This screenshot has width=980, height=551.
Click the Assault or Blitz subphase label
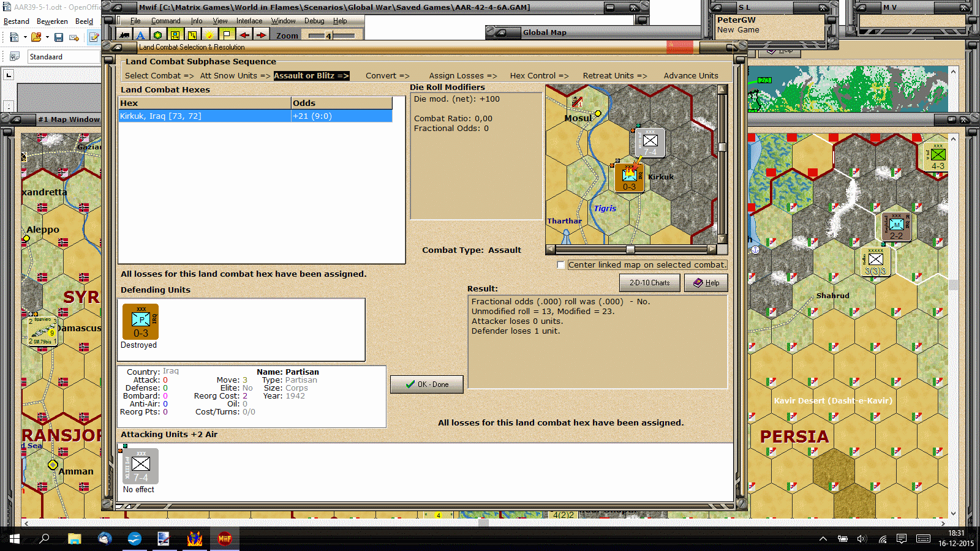(311, 76)
